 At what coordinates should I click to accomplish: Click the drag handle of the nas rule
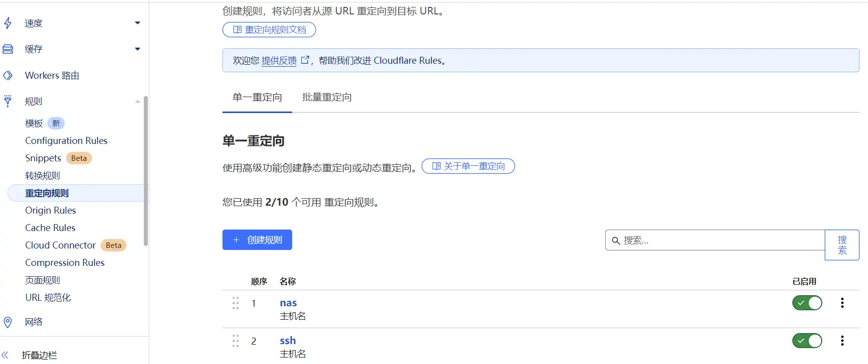[235, 303]
